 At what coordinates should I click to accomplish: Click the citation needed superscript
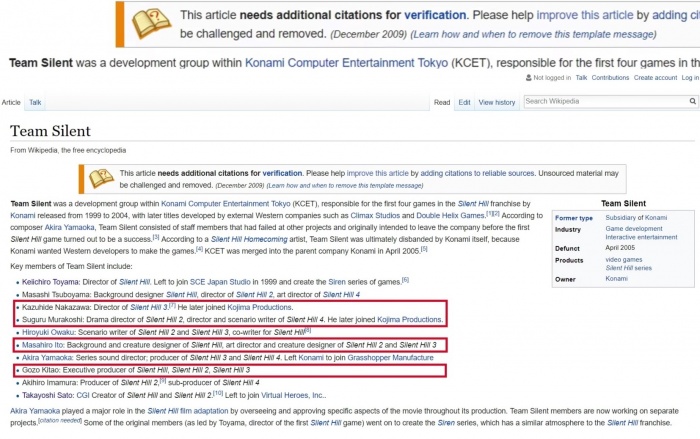(x=60, y=420)
